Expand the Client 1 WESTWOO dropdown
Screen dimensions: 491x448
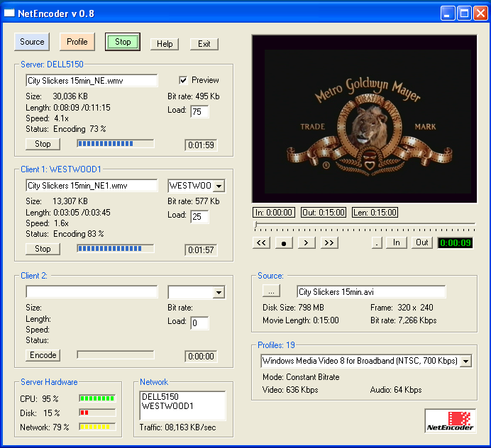(219, 186)
